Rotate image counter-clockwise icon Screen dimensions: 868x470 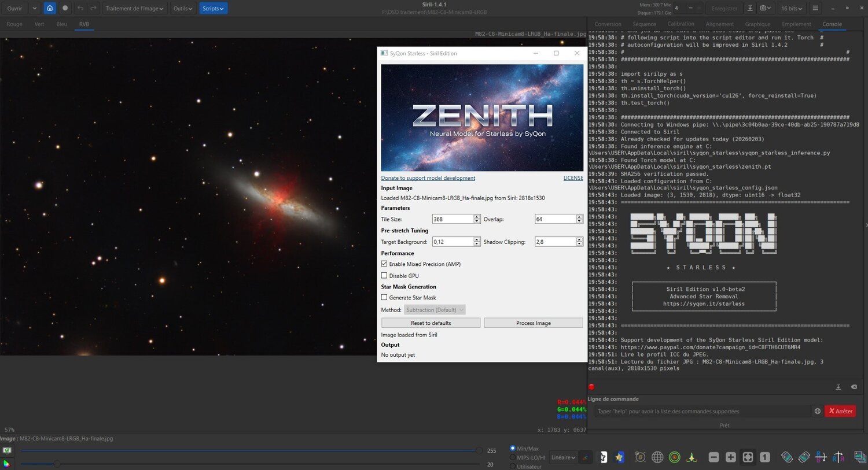(x=786, y=457)
